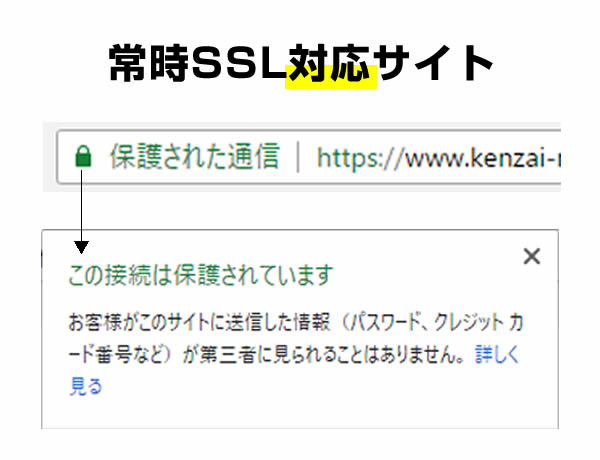Click the パスワード word in description

point(386,322)
